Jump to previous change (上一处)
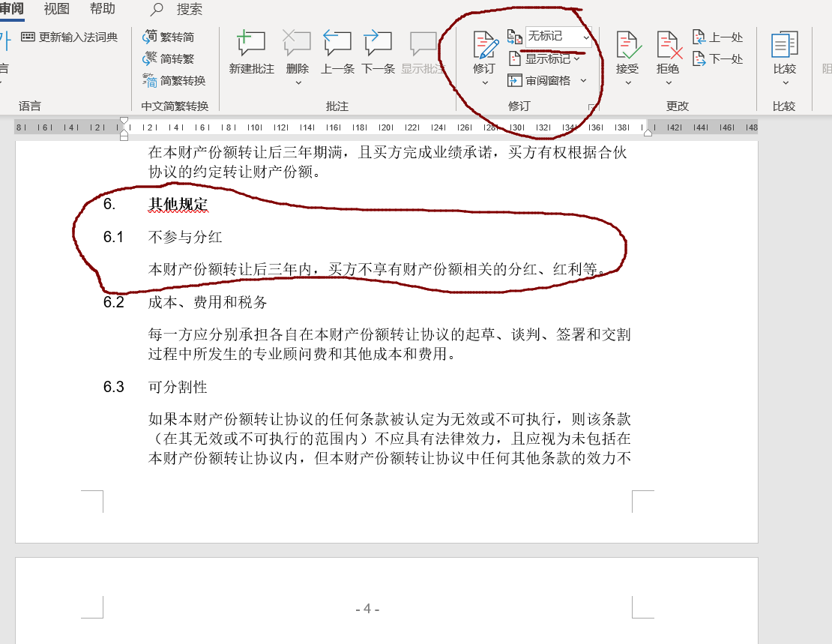Image resolution: width=832 pixels, height=644 pixels. 717,37
